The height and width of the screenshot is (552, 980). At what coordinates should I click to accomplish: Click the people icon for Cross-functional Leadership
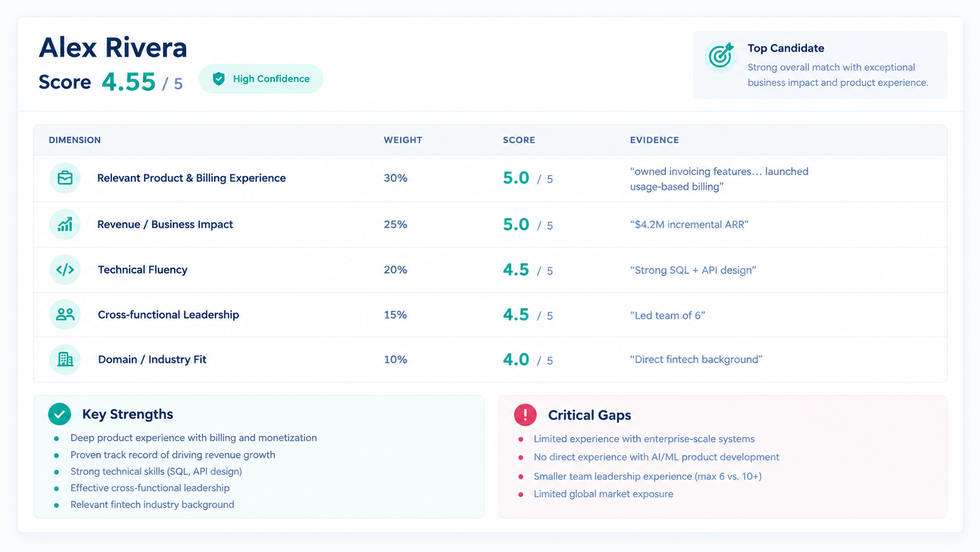click(x=65, y=314)
